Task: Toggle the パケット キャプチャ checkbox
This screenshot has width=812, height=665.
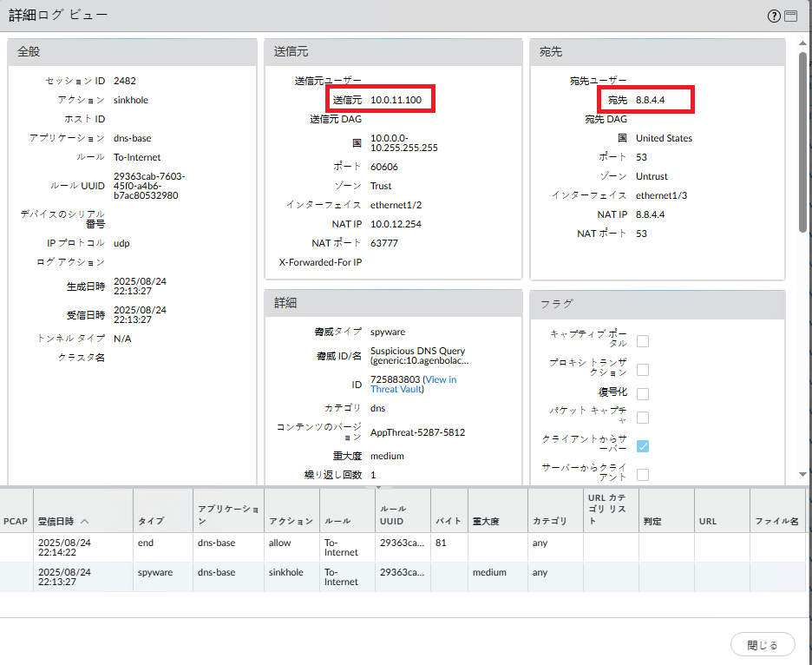Action: tap(643, 417)
